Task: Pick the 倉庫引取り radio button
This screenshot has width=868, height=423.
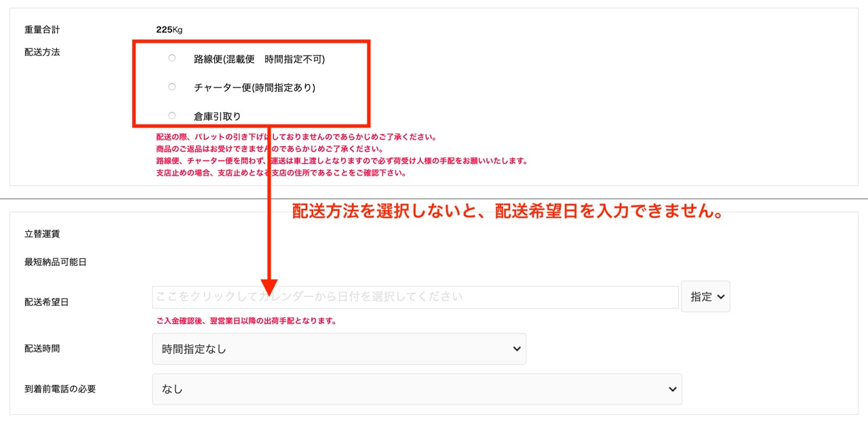Action: point(172,116)
